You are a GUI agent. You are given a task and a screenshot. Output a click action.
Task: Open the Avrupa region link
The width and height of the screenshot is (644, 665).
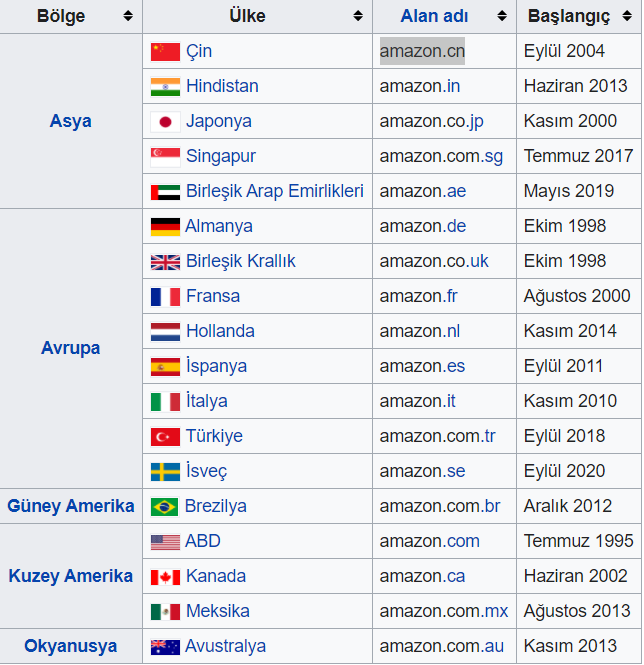70,348
